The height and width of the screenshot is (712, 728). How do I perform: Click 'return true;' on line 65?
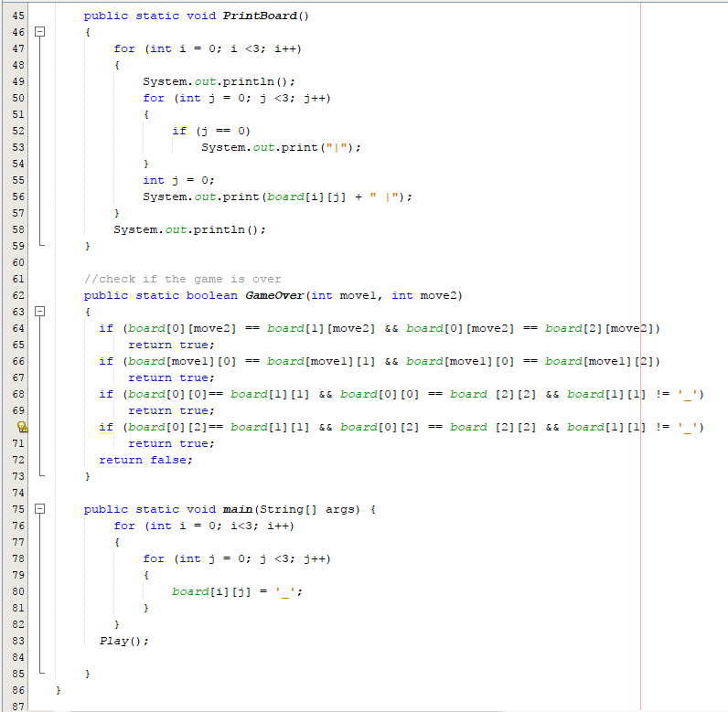[171, 345]
